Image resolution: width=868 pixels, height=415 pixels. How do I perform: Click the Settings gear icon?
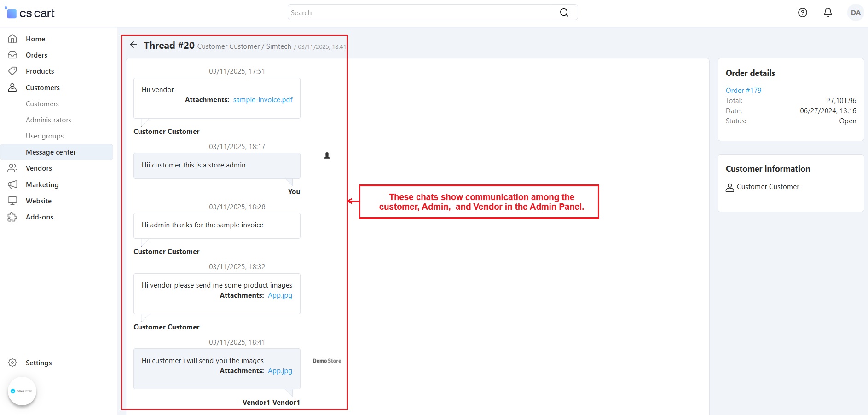pos(12,363)
